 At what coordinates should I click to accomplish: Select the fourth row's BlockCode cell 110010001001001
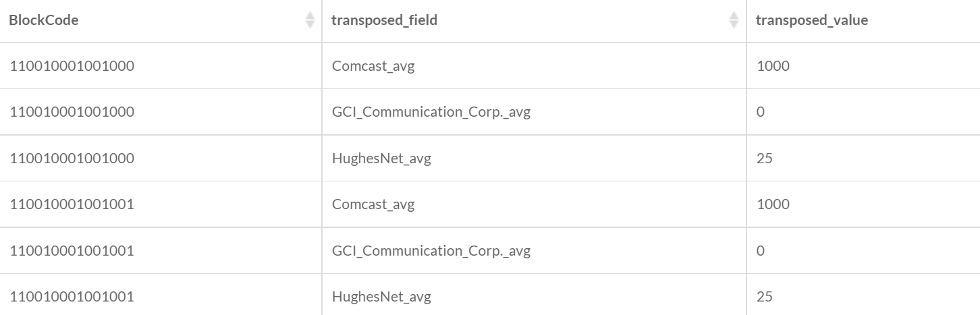[x=72, y=204]
